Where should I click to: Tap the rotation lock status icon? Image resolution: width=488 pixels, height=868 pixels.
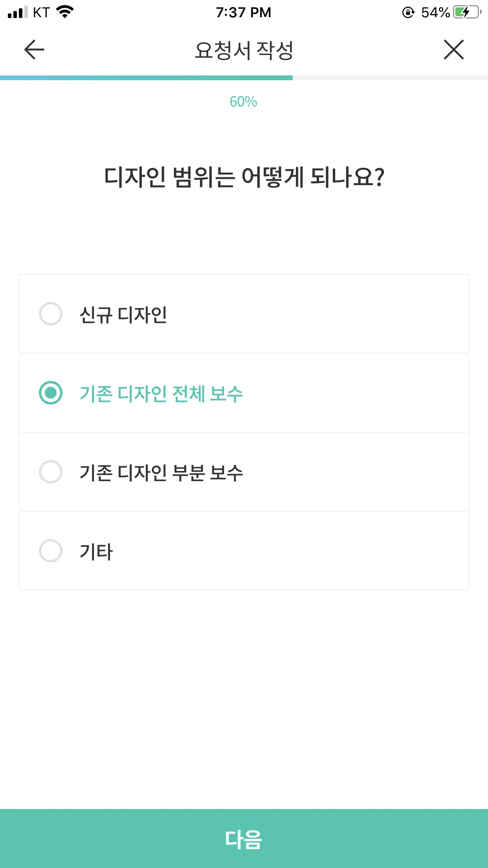click(408, 13)
